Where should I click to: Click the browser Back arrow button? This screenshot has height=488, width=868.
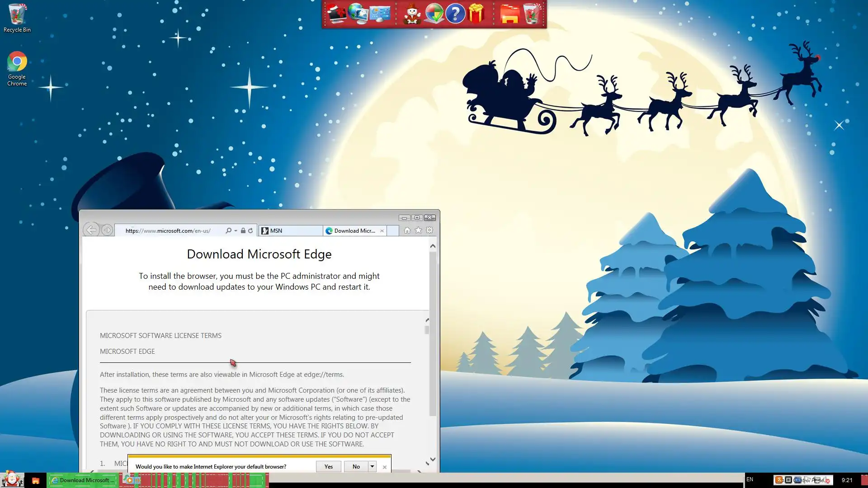(91, 230)
